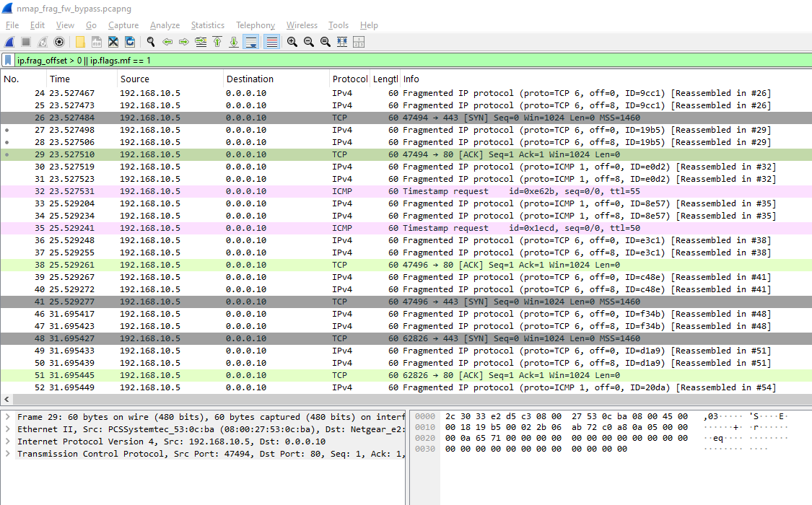Expand the Ethernet II layer
Image resolution: width=812 pixels, height=505 pixels.
coord(8,429)
